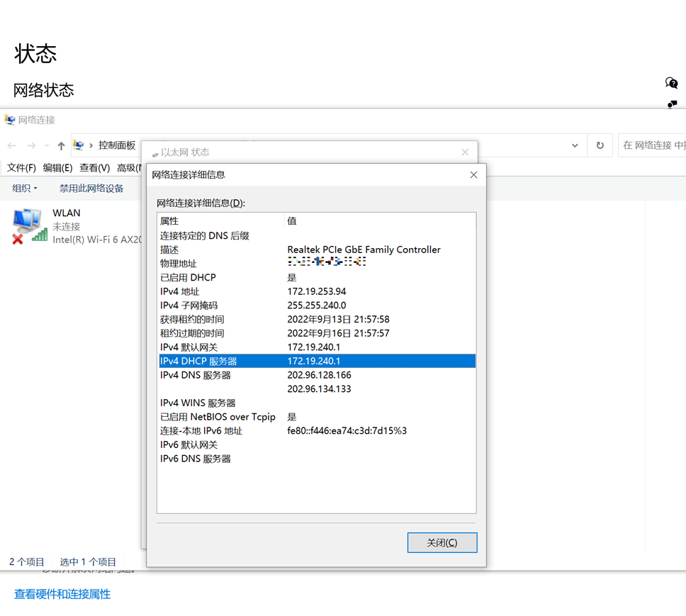
Task: Open the 文件(F) menu
Action: coord(21,168)
